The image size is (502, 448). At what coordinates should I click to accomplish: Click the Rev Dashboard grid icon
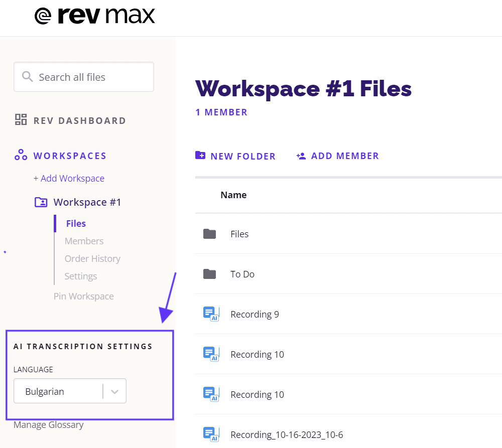coord(21,120)
